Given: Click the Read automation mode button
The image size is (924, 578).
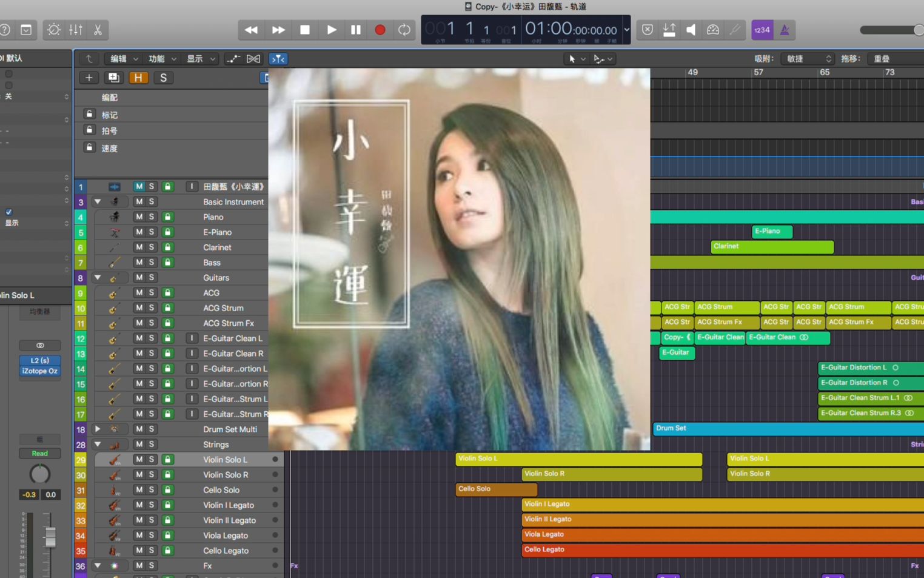Looking at the screenshot, I should [x=39, y=453].
